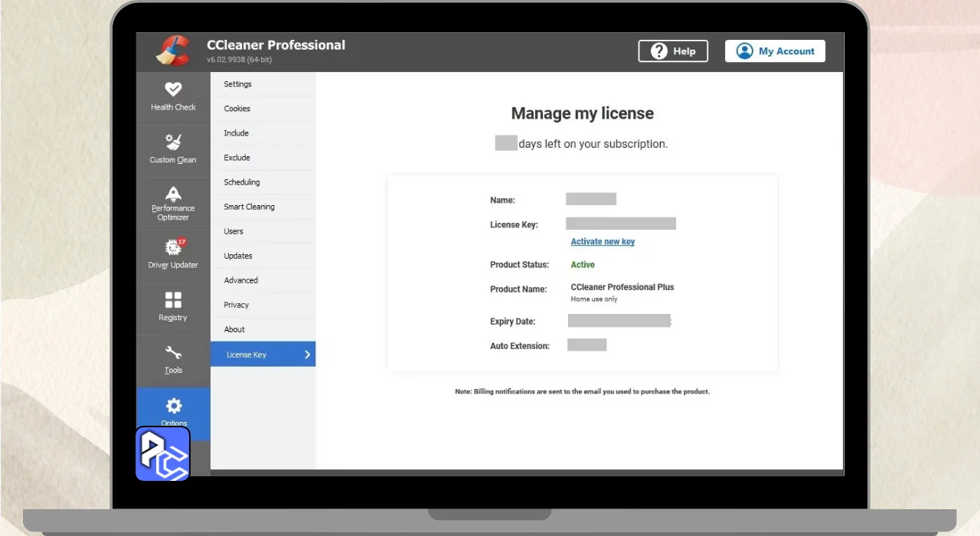Open the Tools wrench icon
The width and height of the screenshot is (980, 536).
(x=173, y=353)
